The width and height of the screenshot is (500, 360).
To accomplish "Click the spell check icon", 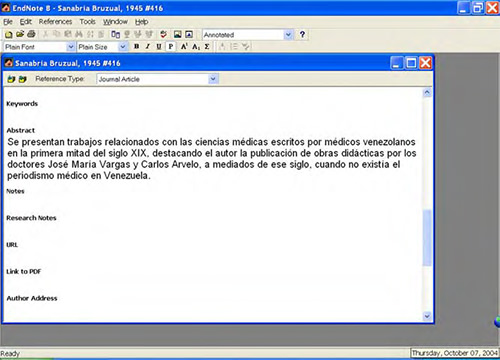I will click(x=163, y=34).
